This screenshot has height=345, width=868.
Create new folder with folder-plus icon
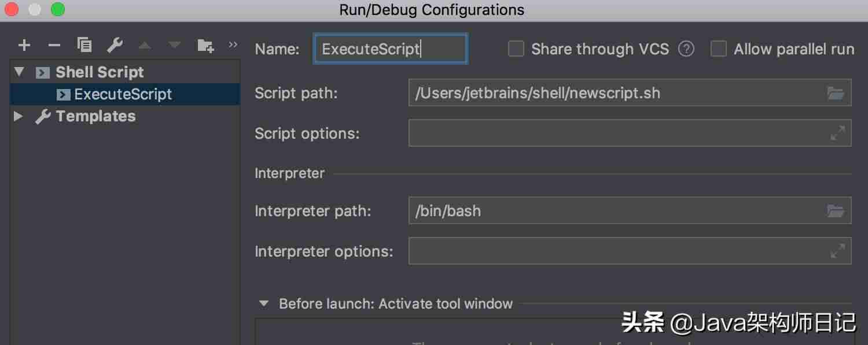click(205, 45)
